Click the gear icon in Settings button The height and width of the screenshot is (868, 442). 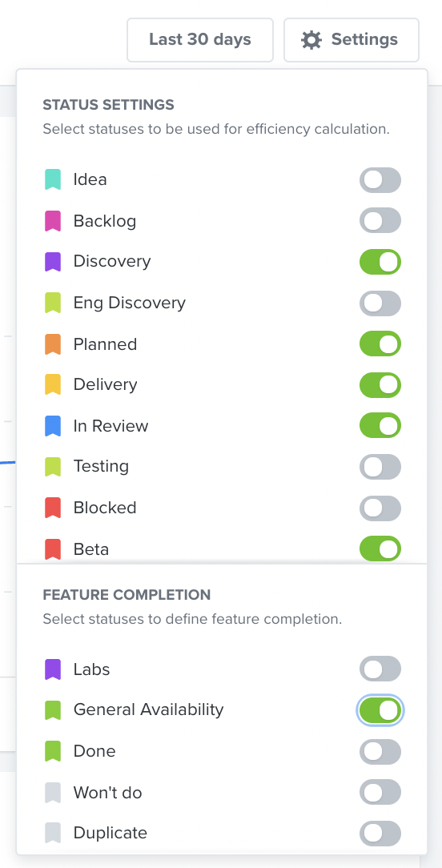pos(311,40)
